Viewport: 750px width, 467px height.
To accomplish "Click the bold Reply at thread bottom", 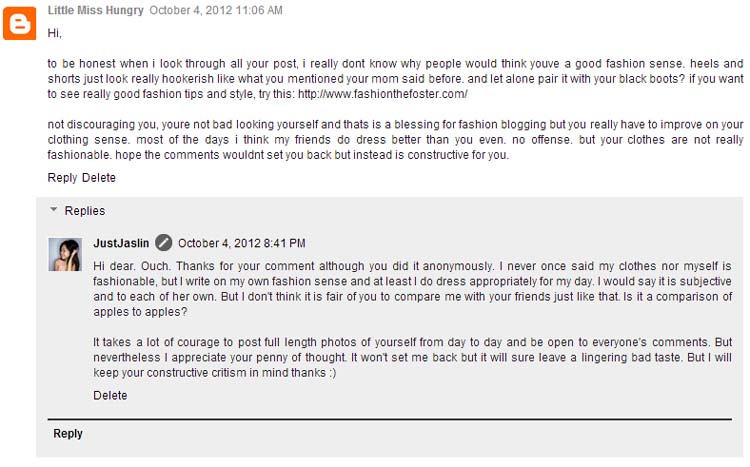I will coord(68,434).
